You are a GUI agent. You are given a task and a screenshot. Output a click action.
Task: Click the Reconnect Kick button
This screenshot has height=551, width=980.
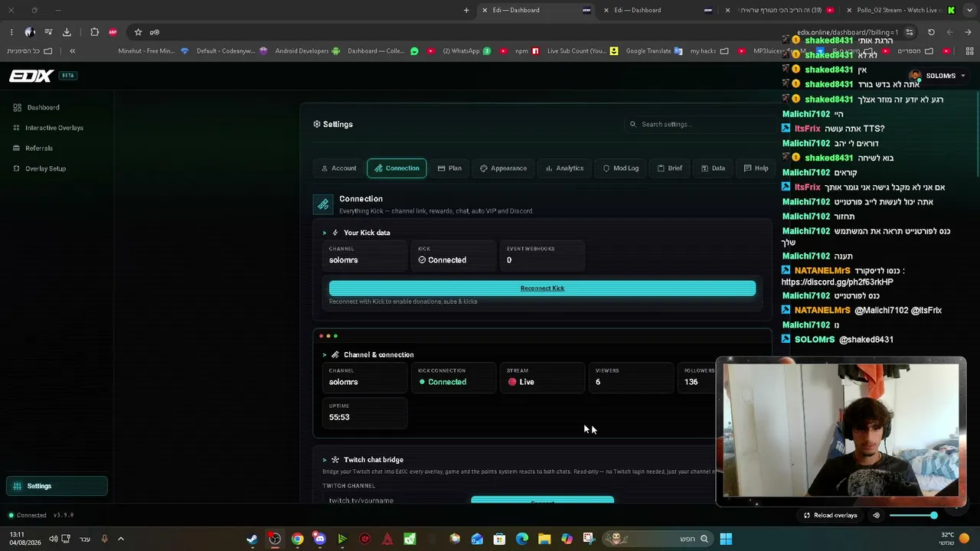click(542, 289)
